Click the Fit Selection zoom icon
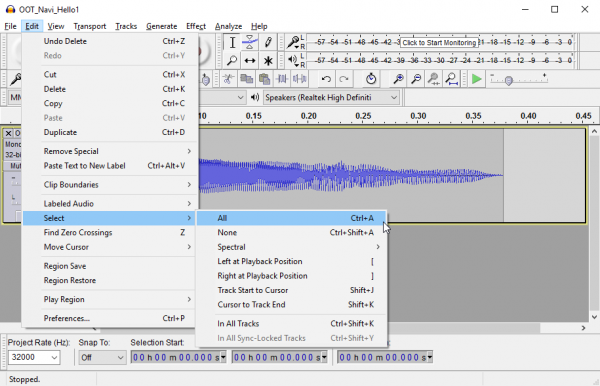Screen dimensions: 600x386 (434, 79)
